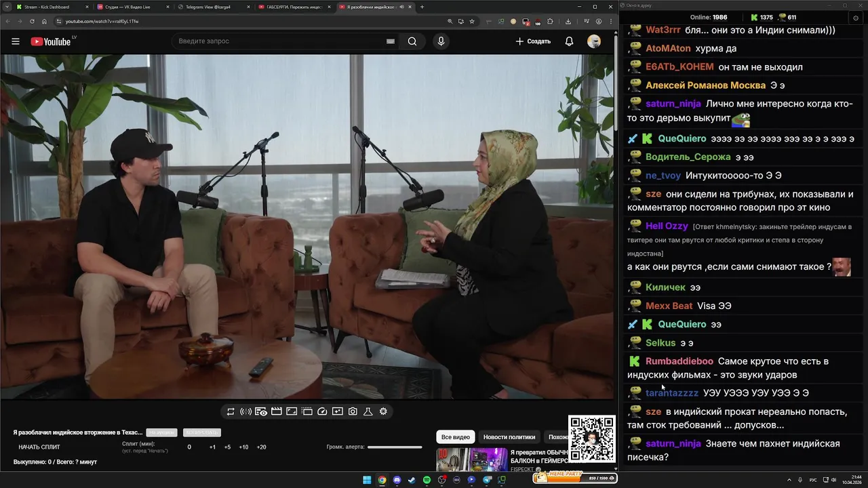Click the Online: 1986 counter in chat window

[x=709, y=17]
